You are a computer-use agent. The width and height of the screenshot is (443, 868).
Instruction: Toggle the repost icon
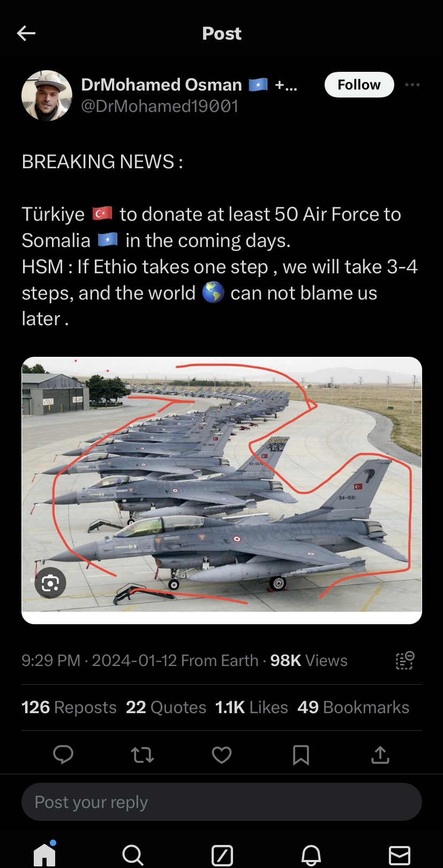142,755
